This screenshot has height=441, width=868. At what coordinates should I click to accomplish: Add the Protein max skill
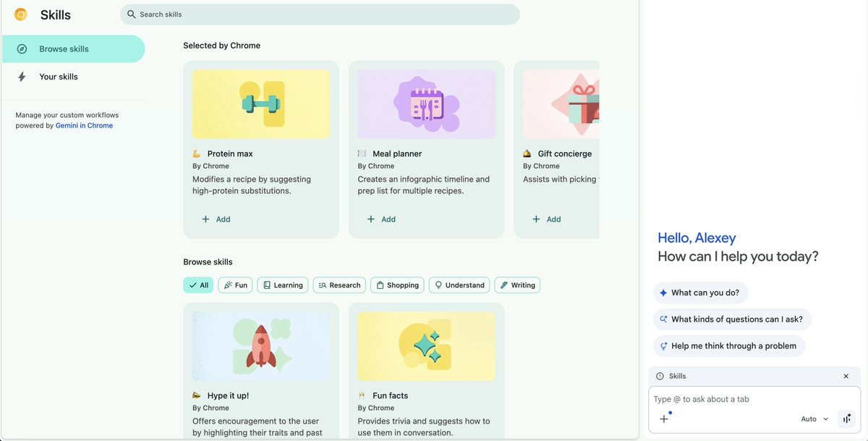pyautogui.click(x=216, y=219)
